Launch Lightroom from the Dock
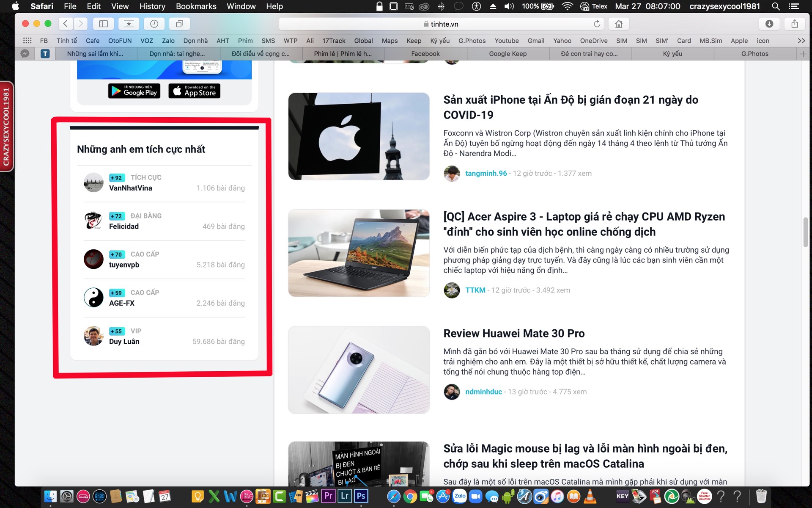 [x=345, y=496]
